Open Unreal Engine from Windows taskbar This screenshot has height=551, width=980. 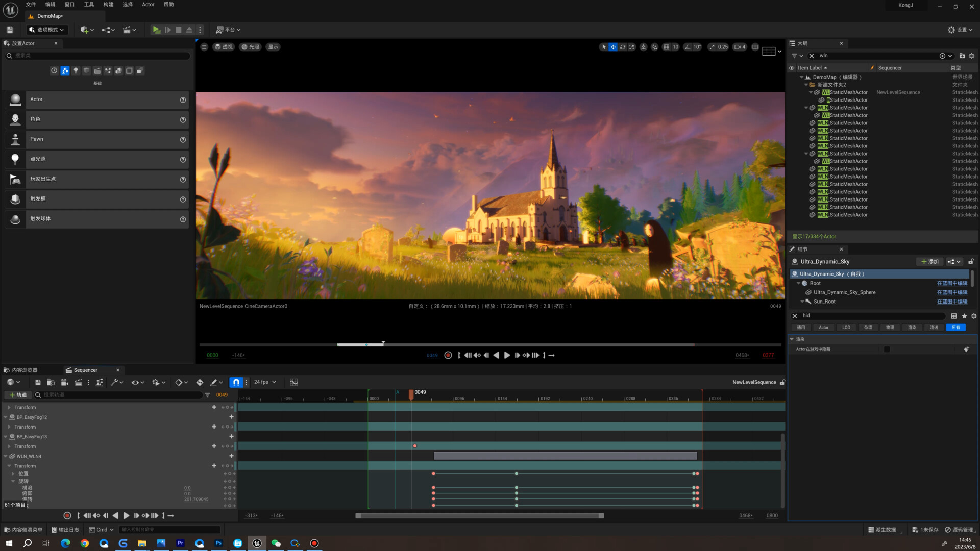click(x=257, y=543)
